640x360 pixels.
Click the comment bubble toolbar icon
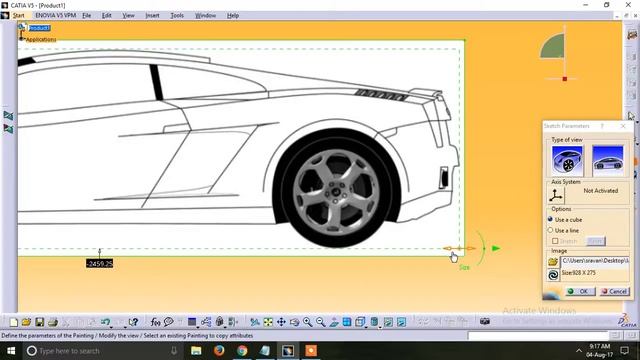click(169, 322)
